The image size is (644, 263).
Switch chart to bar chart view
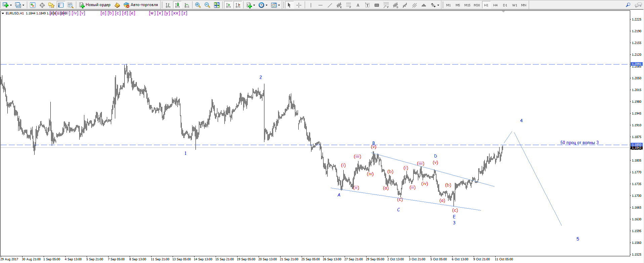[168, 5]
